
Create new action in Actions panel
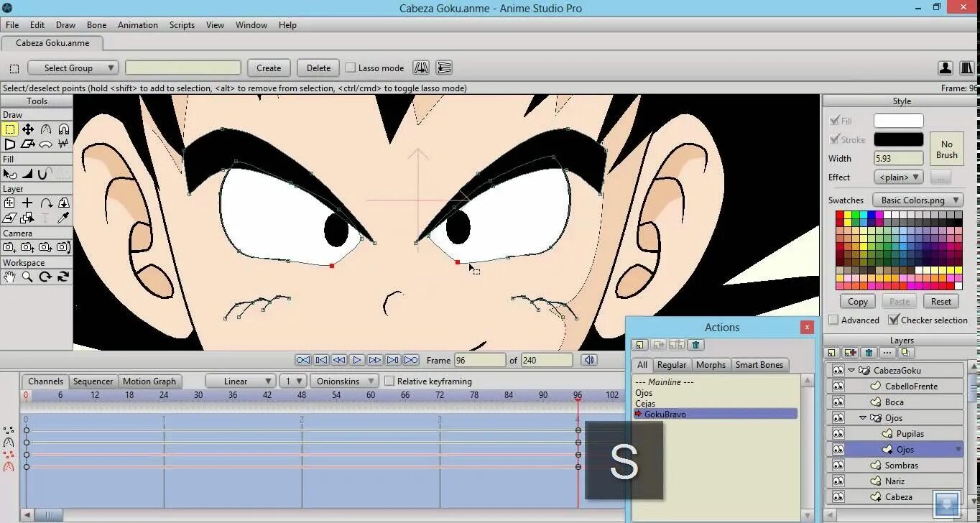click(640, 346)
